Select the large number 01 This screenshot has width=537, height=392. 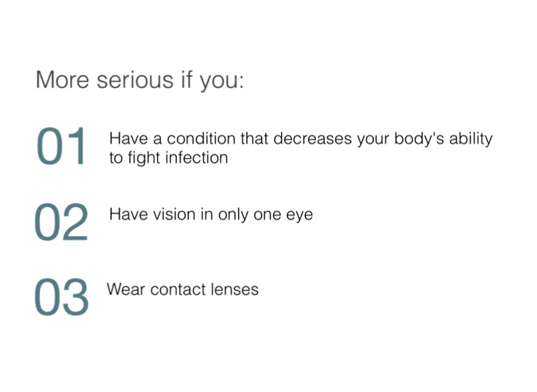pos(62,147)
